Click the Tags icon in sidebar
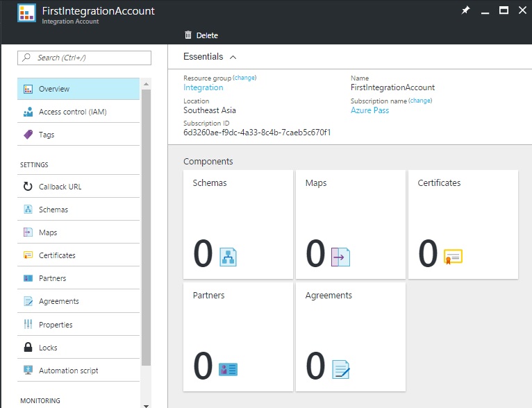The width and height of the screenshot is (532, 408). pyautogui.click(x=28, y=135)
